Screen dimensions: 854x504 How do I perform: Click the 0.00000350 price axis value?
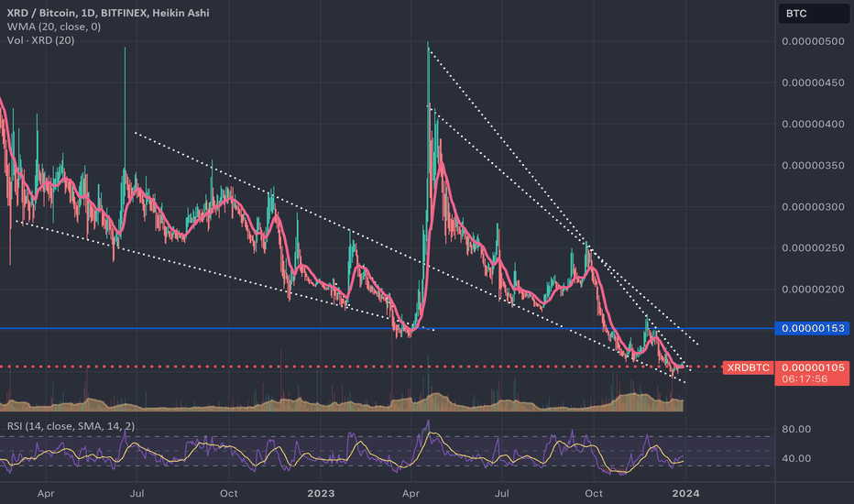813,166
